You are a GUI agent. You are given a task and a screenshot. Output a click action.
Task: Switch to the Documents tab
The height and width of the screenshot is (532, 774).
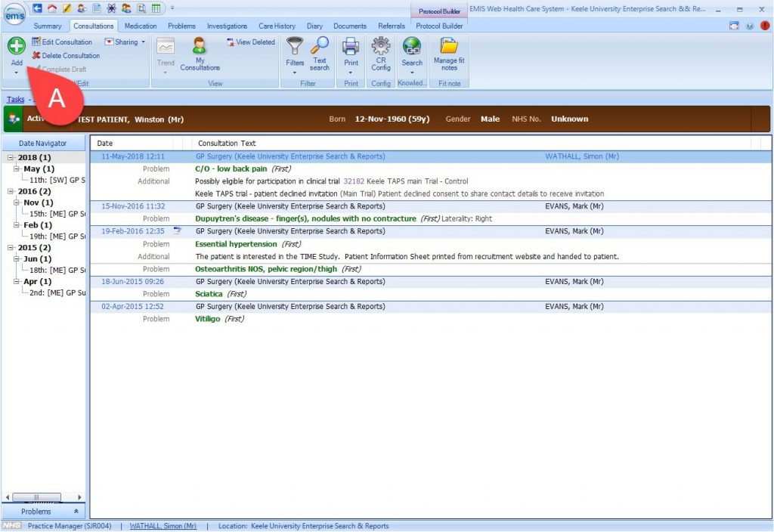tap(350, 26)
